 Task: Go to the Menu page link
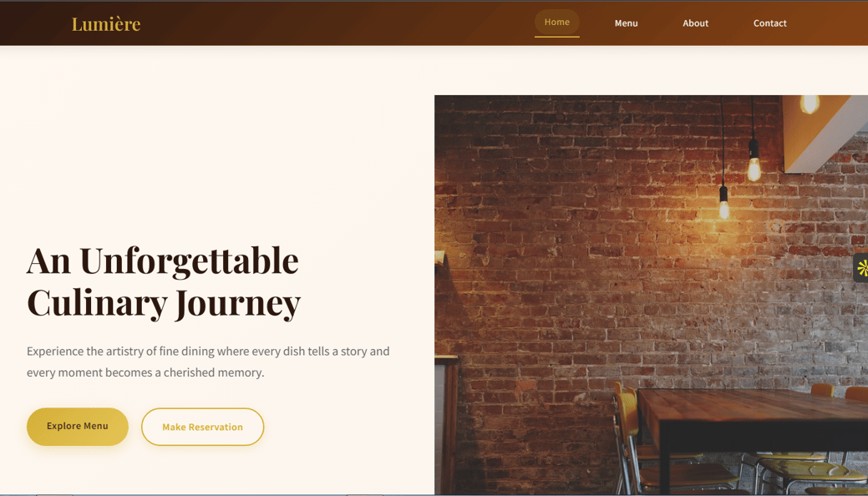(626, 23)
